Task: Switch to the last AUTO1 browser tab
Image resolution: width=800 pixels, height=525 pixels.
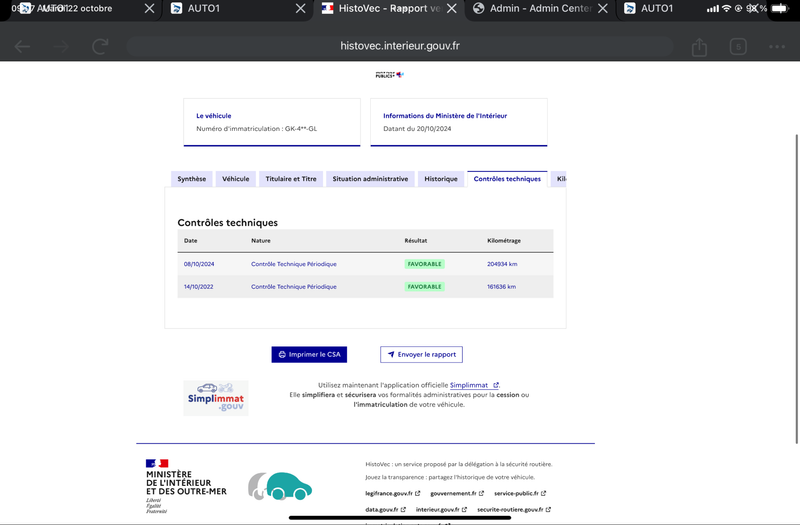Action: click(649, 8)
